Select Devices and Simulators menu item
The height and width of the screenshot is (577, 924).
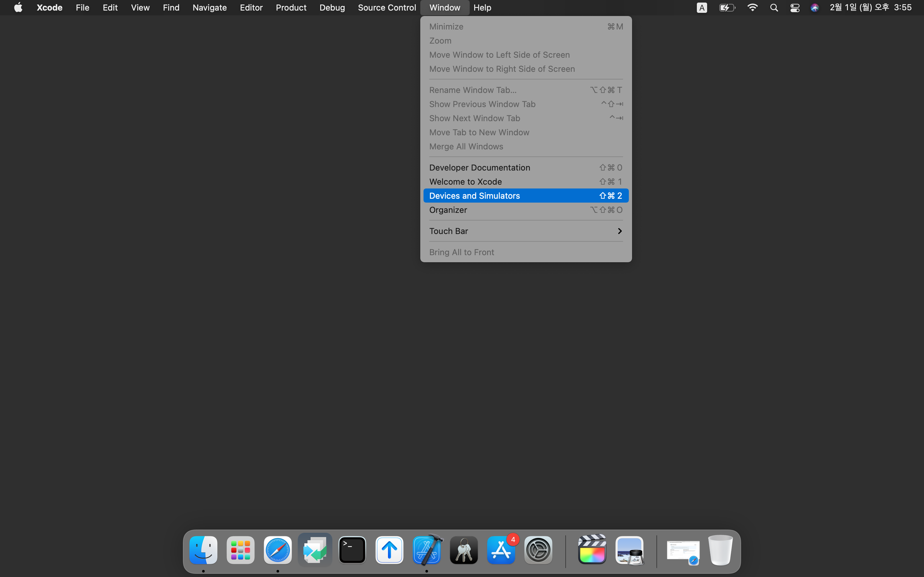coord(526,196)
